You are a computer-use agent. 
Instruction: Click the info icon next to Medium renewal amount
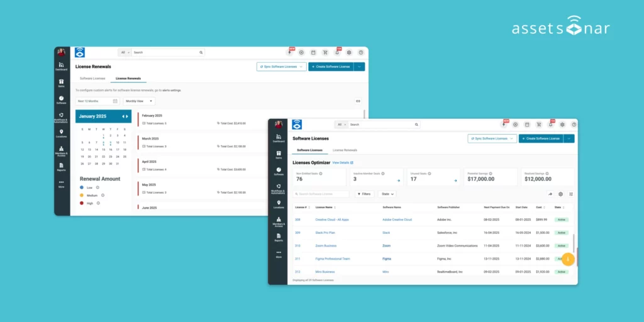103,195
